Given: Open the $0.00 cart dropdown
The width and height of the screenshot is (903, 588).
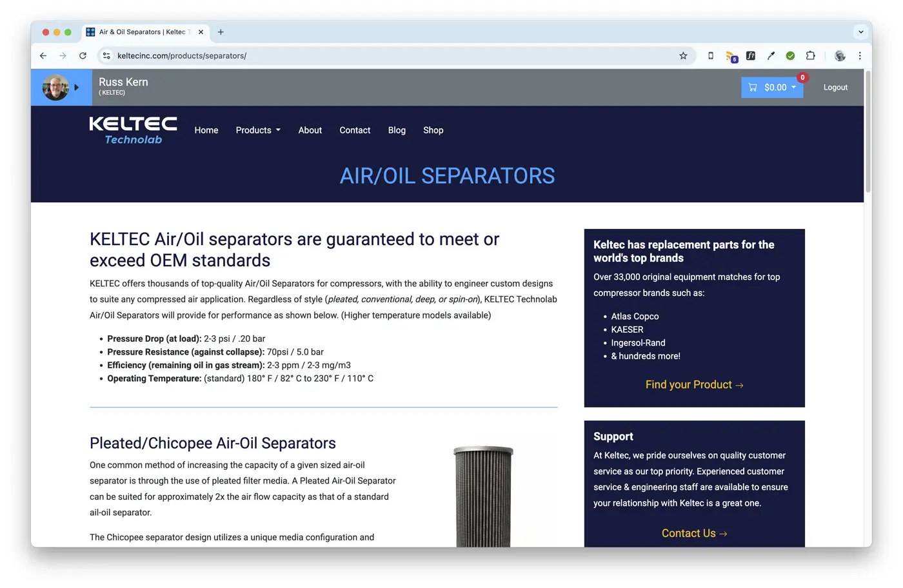Looking at the screenshot, I should point(772,88).
